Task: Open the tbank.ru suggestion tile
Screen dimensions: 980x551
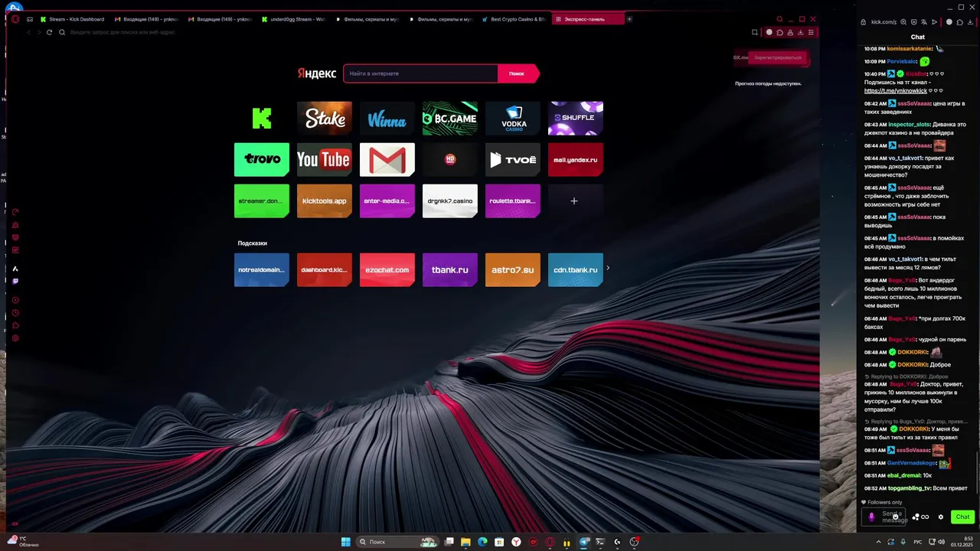Action: 450,269
